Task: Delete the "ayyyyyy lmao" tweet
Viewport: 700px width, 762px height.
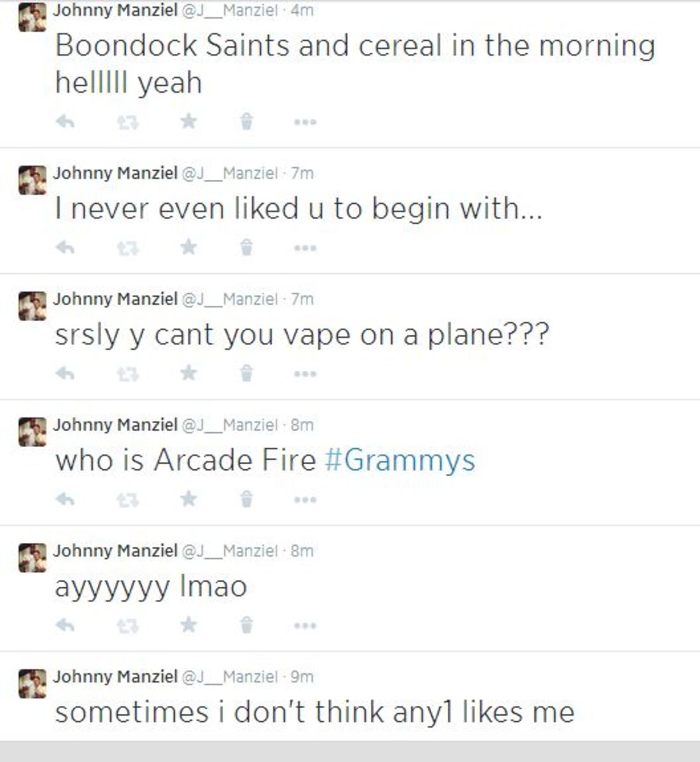Action: click(x=246, y=625)
